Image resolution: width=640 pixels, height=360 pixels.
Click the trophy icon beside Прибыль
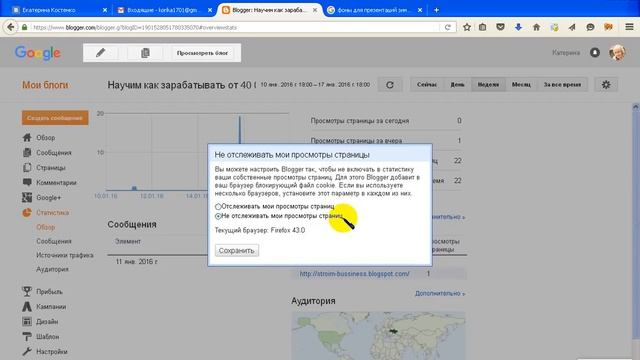27,291
